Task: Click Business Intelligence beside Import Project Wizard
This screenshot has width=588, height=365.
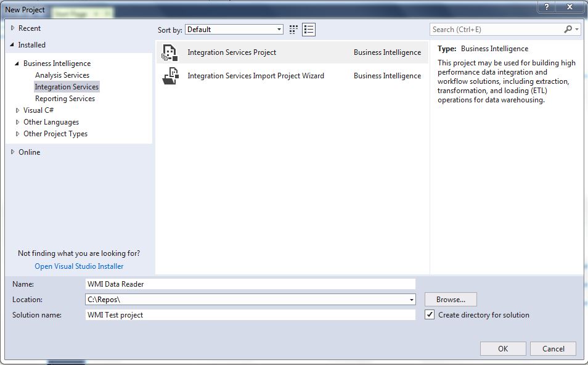Action: point(387,76)
